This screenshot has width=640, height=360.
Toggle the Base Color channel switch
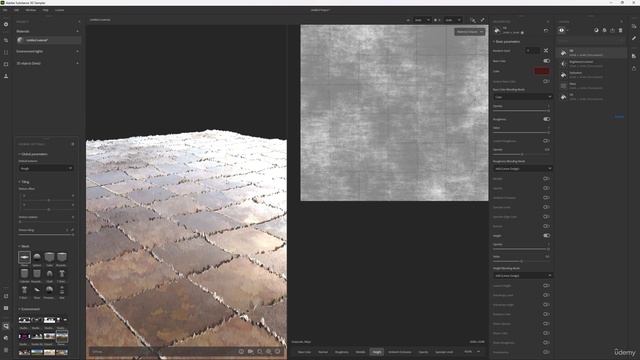(x=547, y=61)
